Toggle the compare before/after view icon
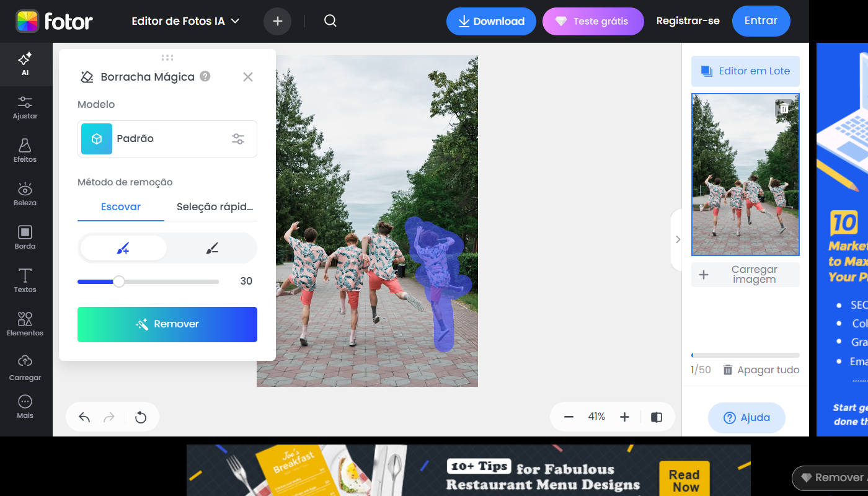The width and height of the screenshot is (868, 496). pos(657,417)
